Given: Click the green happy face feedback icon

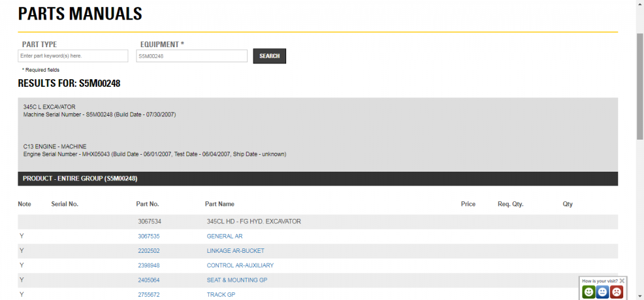Looking at the screenshot, I should [589, 292].
